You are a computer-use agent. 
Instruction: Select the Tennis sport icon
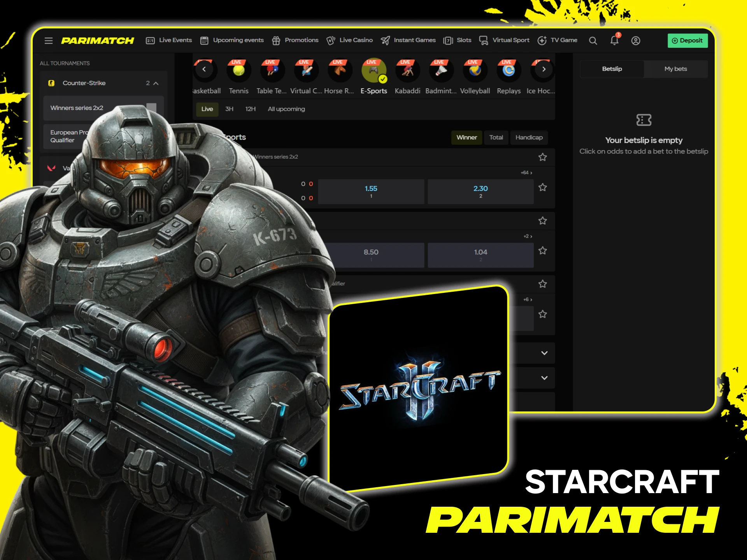coord(238,70)
